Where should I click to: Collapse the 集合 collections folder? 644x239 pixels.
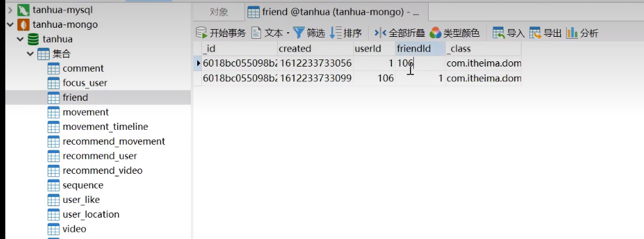point(30,54)
